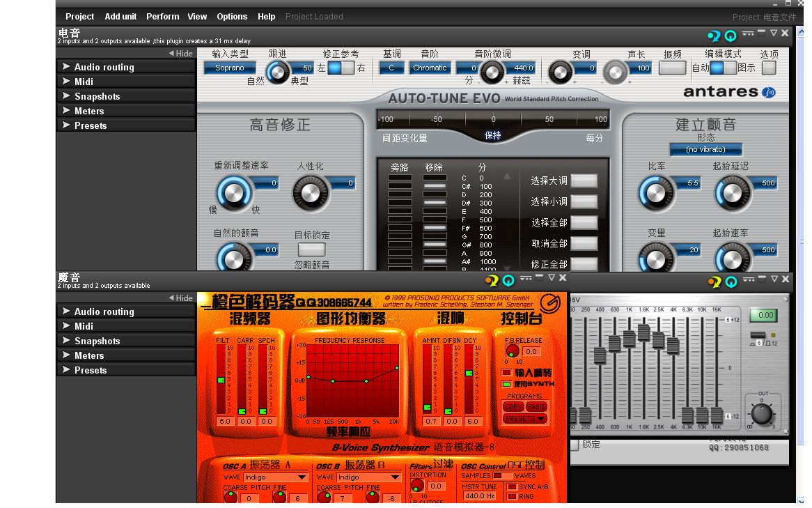This screenshot has width=812, height=508.
Task: Click the equalizer OUT level knob
Action: tap(762, 414)
